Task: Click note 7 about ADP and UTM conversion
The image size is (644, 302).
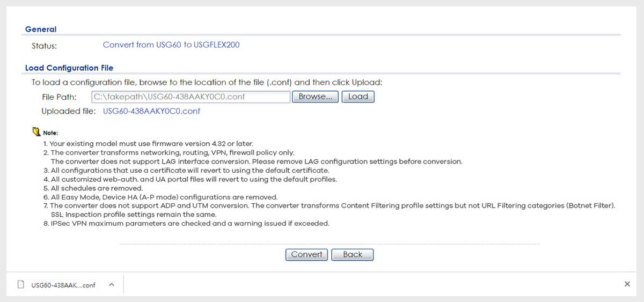Action: [330, 205]
